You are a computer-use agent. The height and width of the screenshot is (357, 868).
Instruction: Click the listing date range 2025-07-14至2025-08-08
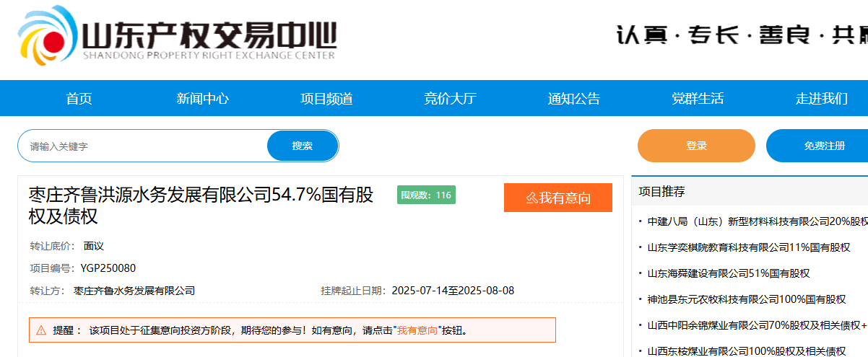[453, 291]
